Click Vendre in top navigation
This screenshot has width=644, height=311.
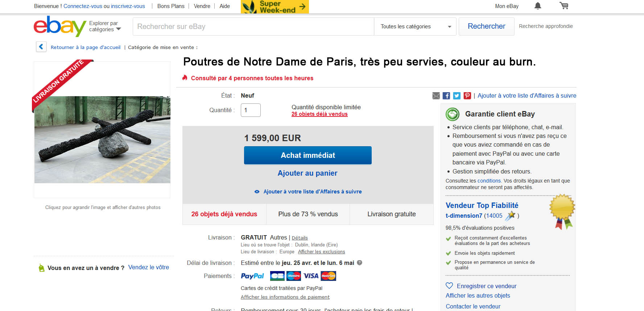click(x=202, y=6)
